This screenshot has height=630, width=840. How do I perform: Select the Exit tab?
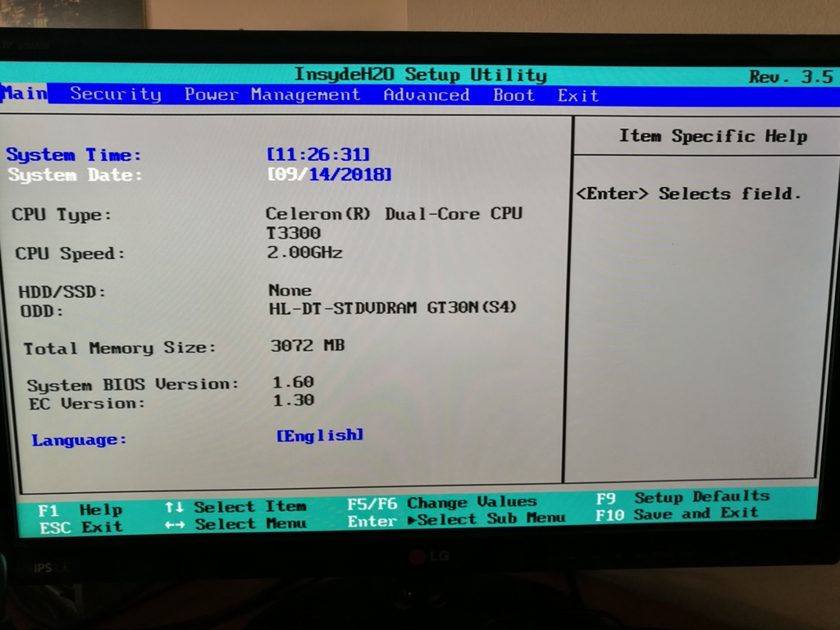[x=578, y=96]
